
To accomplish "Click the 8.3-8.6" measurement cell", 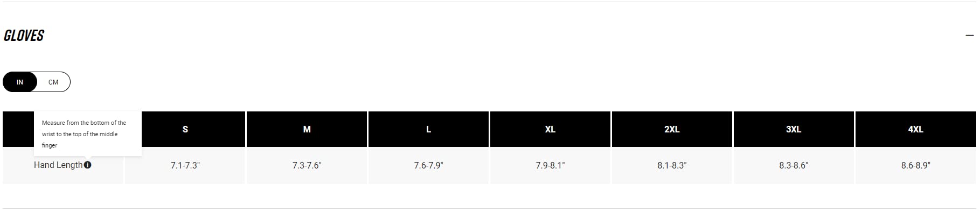I will pyautogui.click(x=794, y=166).
